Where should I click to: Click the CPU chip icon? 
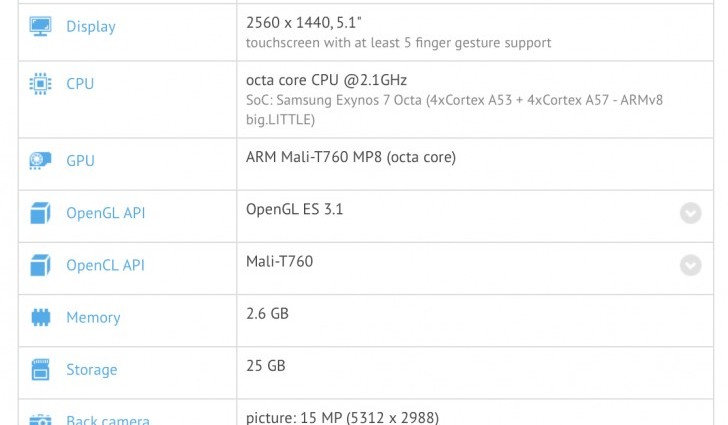pyautogui.click(x=41, y=84)
